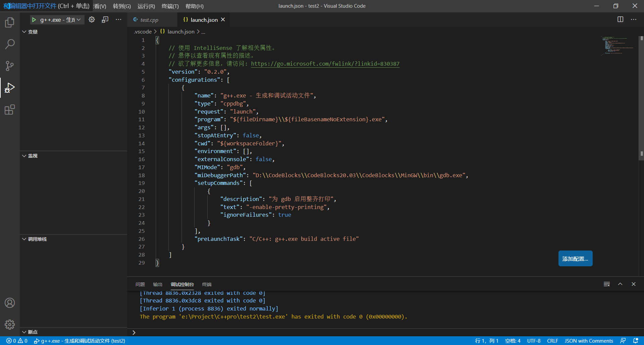Start debugging with the green play button
644x345 pixels.
[x=34, y=19]
